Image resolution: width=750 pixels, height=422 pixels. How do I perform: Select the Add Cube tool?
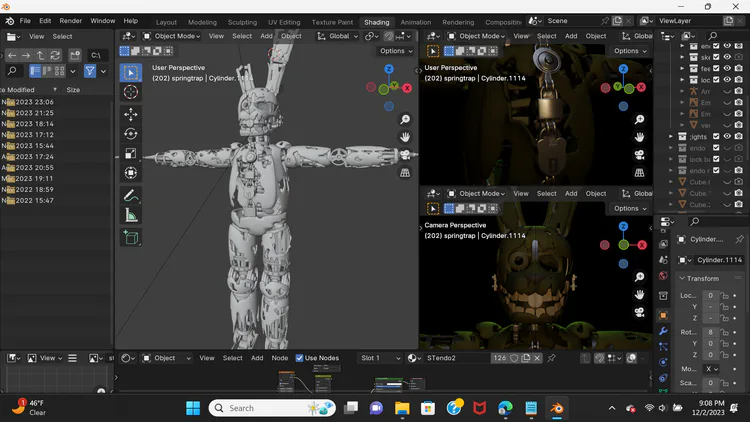(x=131, y=238)
